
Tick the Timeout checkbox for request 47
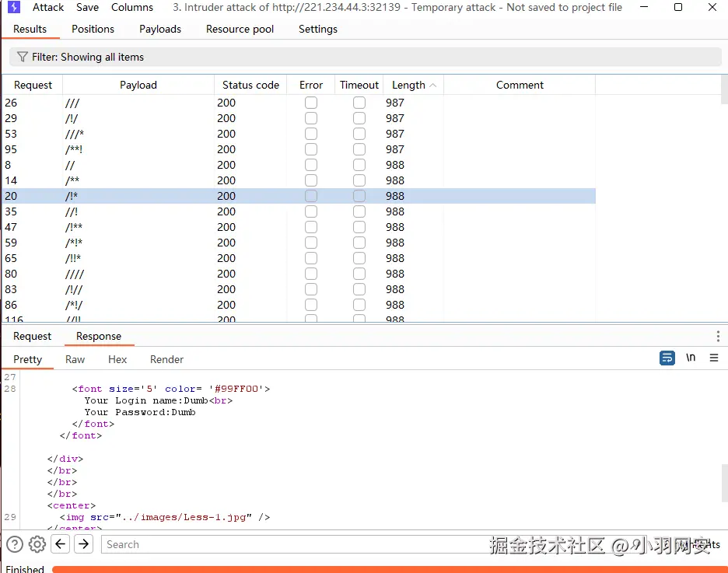point(359,227)
